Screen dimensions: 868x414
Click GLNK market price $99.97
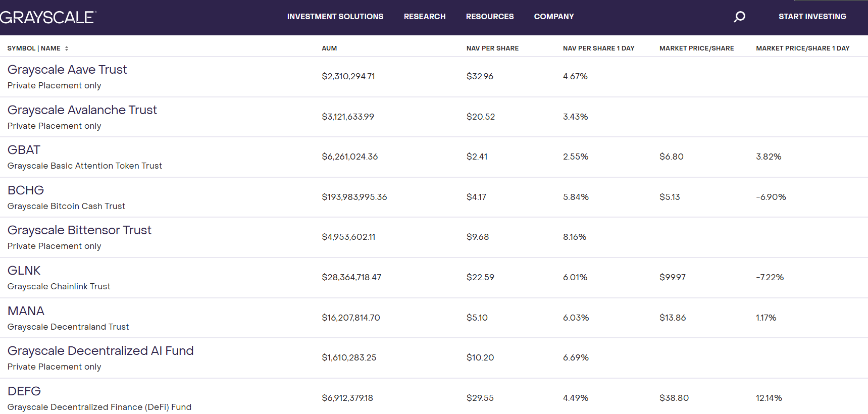click(x=673, y=277)
